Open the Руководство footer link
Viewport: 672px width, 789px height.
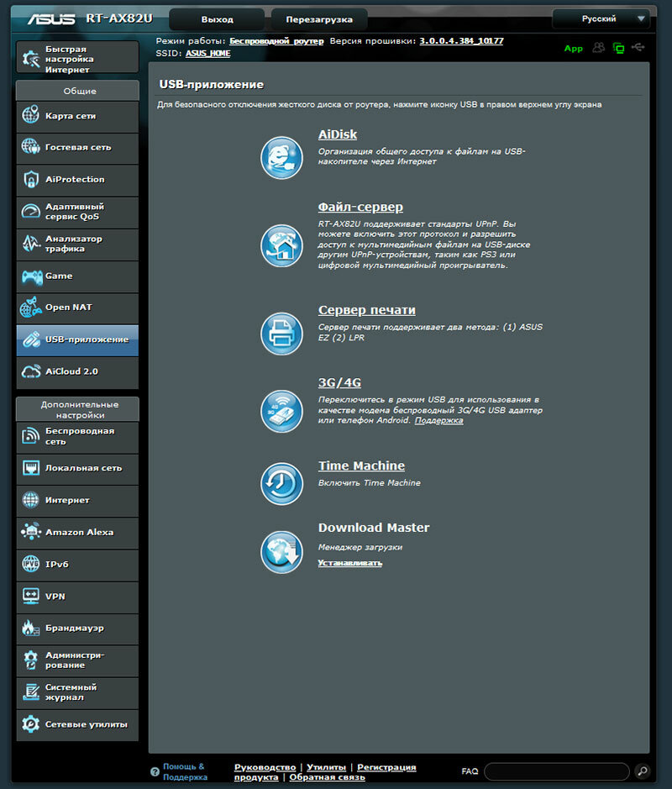pos(265,767)
